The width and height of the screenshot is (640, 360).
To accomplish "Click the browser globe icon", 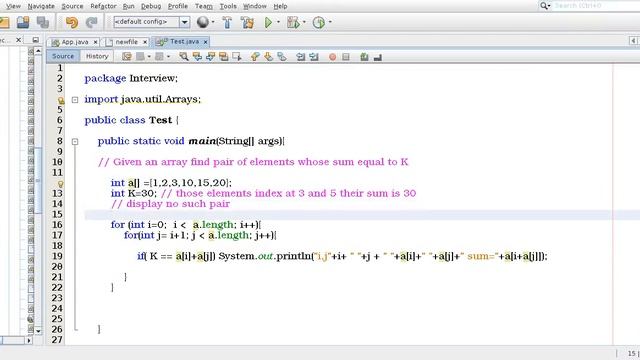I will 203,22.
